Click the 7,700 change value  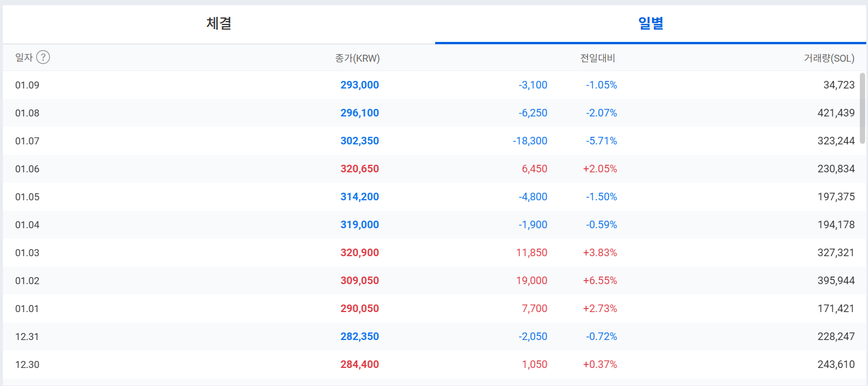click(535, 309)
